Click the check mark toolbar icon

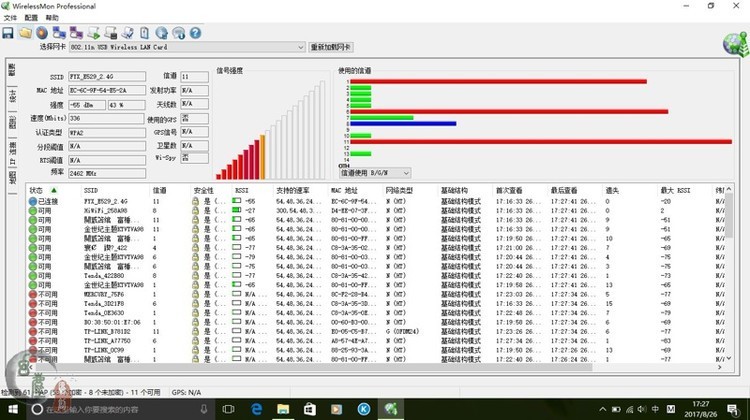pyautogui.click(x=127, y=33)
